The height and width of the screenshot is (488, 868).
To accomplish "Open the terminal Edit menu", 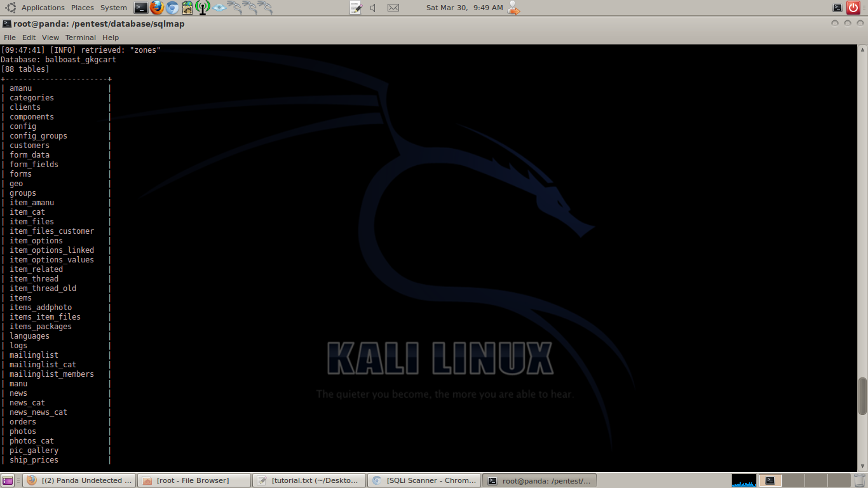I will (29, 37).
